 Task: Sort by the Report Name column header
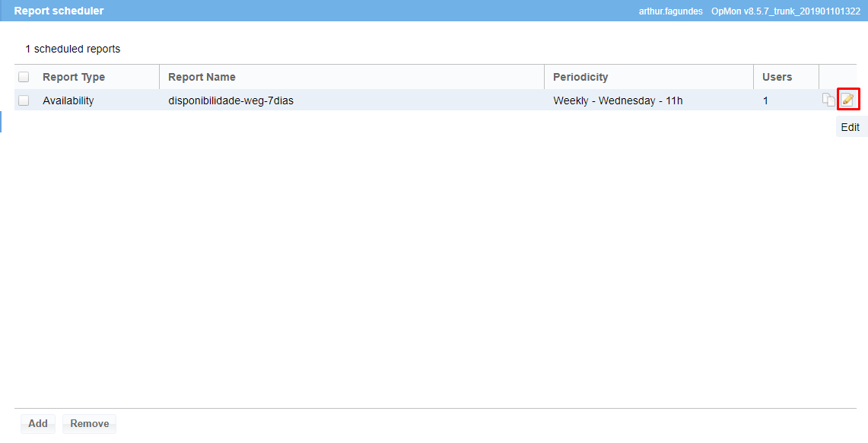202,77
